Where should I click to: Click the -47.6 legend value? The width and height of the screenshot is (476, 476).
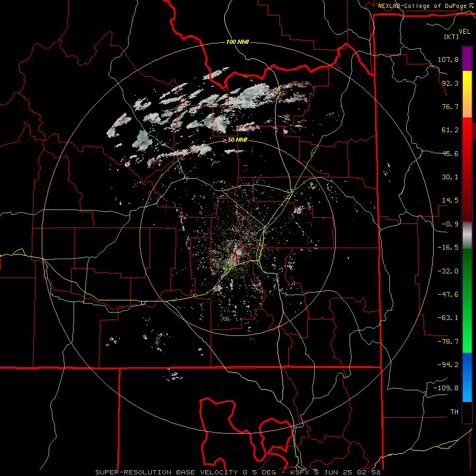(x=448, y=295)
